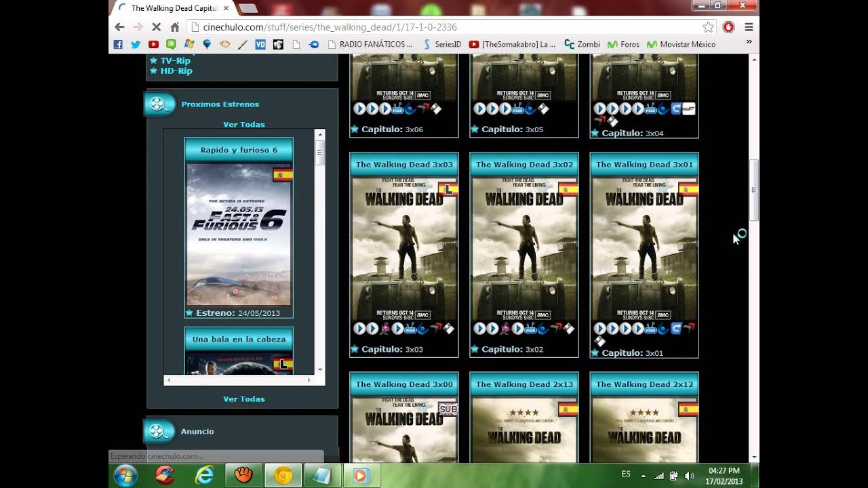Click The Walking Dead 3x03 poster image
This screenshot has width=868, height=488.
click(404, 249)
